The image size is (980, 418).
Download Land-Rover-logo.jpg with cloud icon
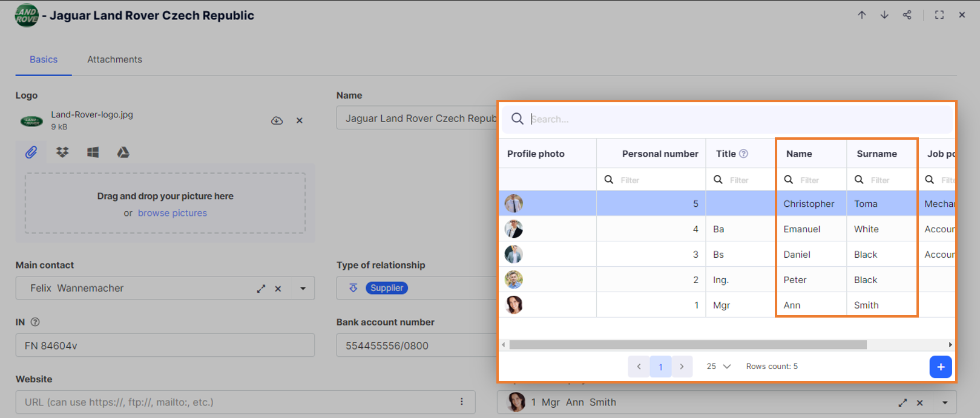coord(277,120)
